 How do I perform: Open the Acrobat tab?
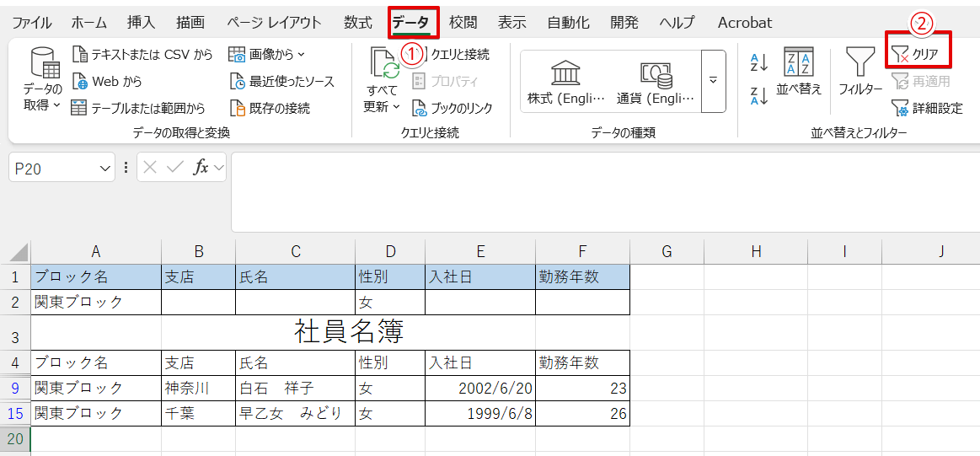(x=744, y=23)
